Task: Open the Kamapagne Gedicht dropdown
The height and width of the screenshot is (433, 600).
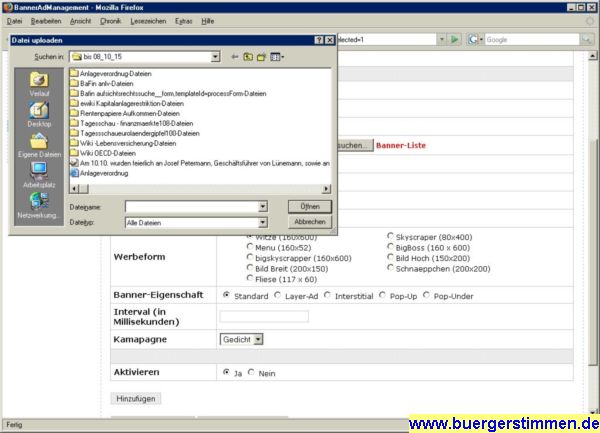Action: [241, 339]
